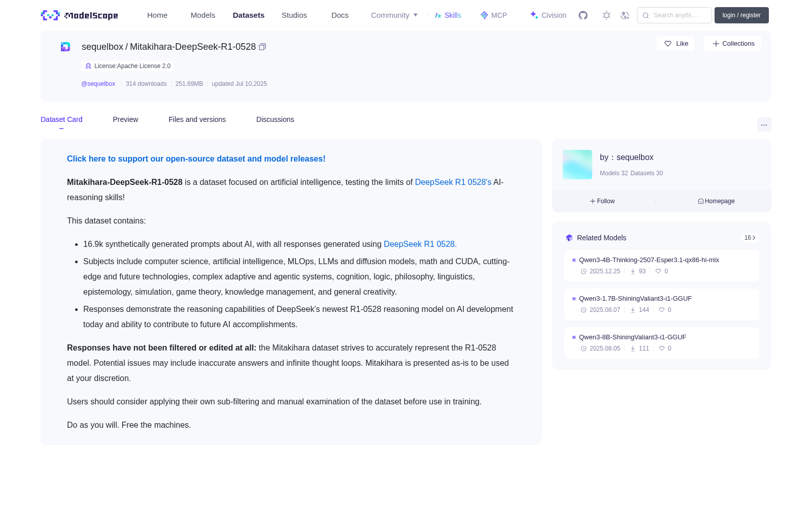Toggle light/dark theme sun icon
This screenshot has height=508, width=812.
[606, 15]
